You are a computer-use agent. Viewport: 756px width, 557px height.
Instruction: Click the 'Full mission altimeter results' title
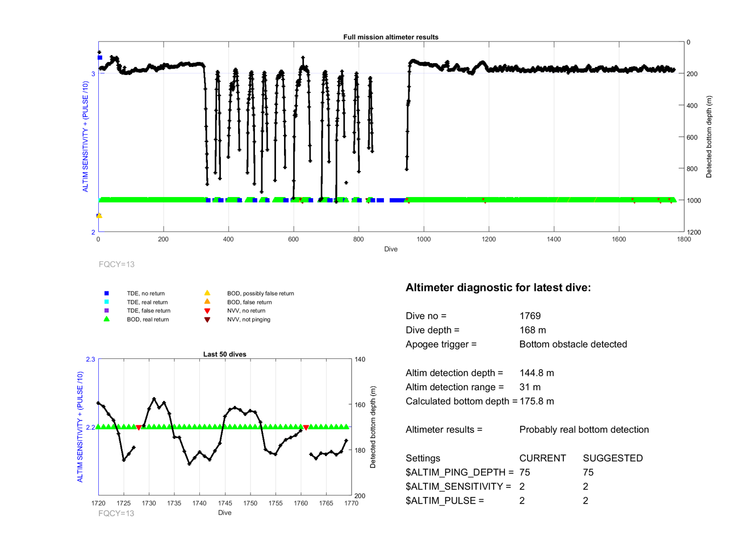tap(390, 37)
